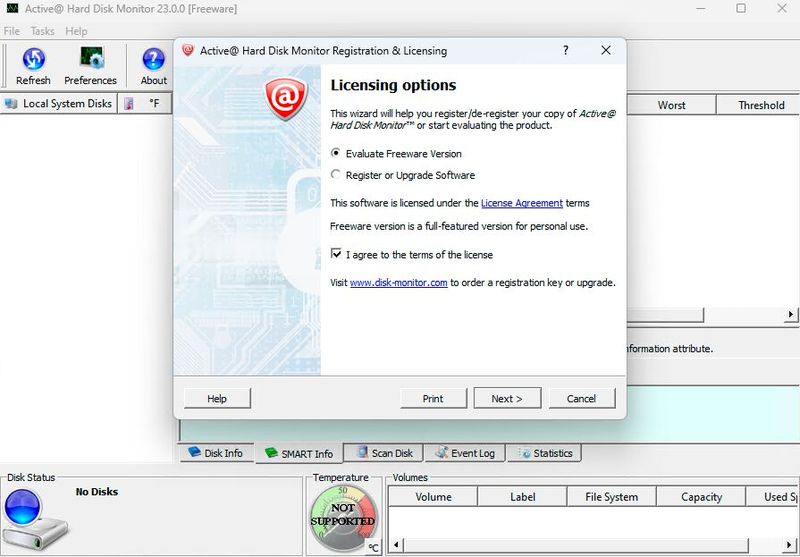Click the Active@ icon in the dialog title bar
The width and height of the screenshot is (800, 557).
coord(188,50)
